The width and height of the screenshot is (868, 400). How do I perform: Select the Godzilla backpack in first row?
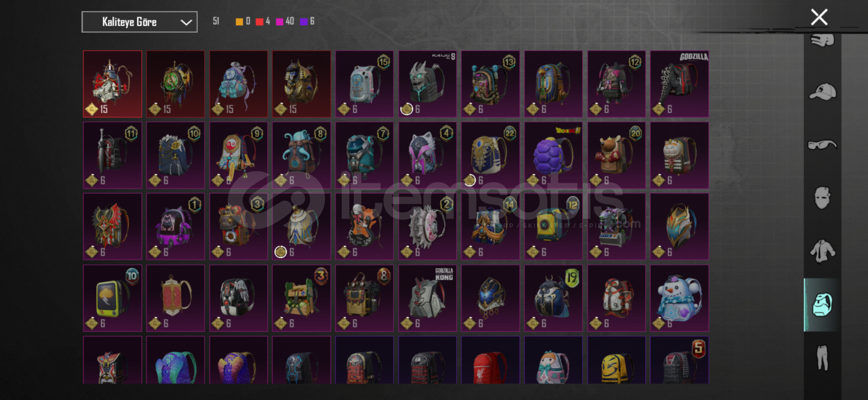pos(679,84)
